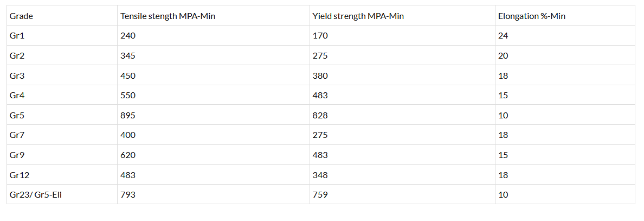Select the Tensile strength MPA-Min header
The image size is (644, 221).
pyautogui.click(x=168, y=16)
